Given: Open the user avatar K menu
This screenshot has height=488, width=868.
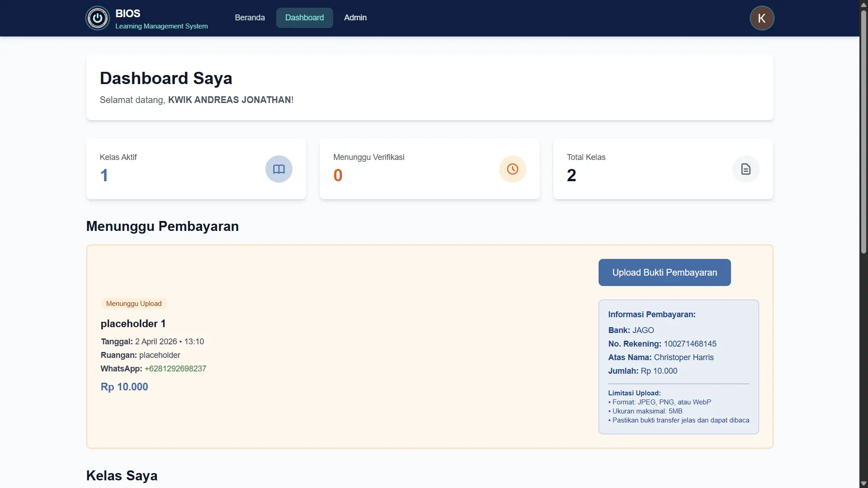Looking at the screenshot, I should point(762,18).
